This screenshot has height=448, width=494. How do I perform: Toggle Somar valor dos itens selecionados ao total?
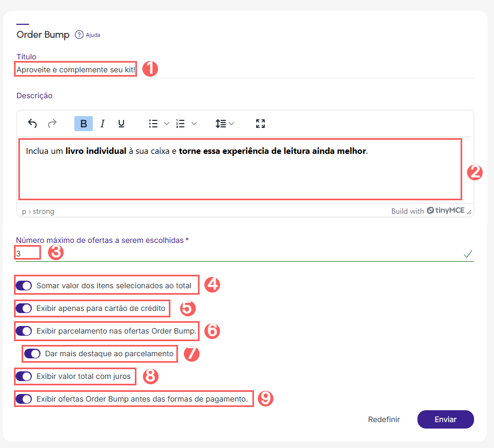(24, 286)
